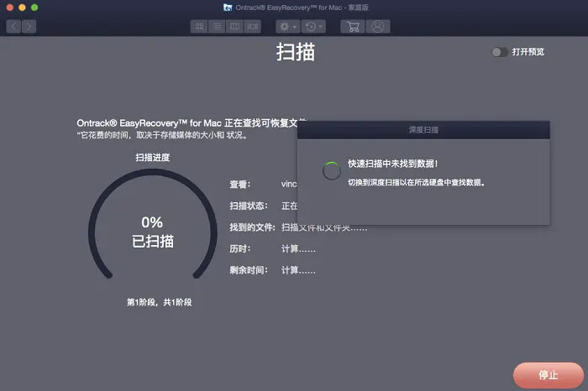Switch to list view
This screenshot has width=588, height=391.
(217, 27)
